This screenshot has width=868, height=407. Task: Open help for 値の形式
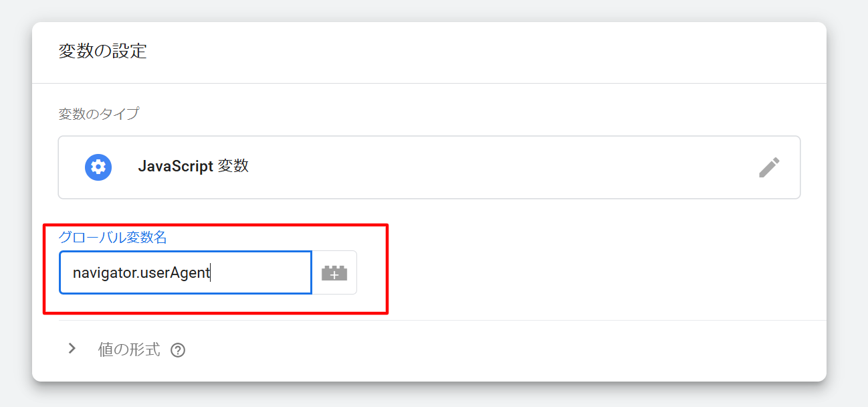(177, 350)
